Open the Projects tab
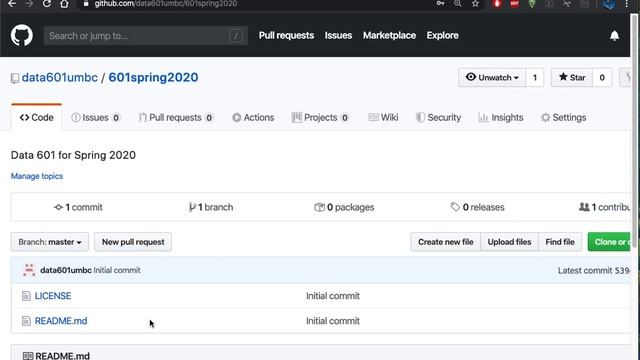This screenshot has width=640, height=360. [x=320, y=118]
